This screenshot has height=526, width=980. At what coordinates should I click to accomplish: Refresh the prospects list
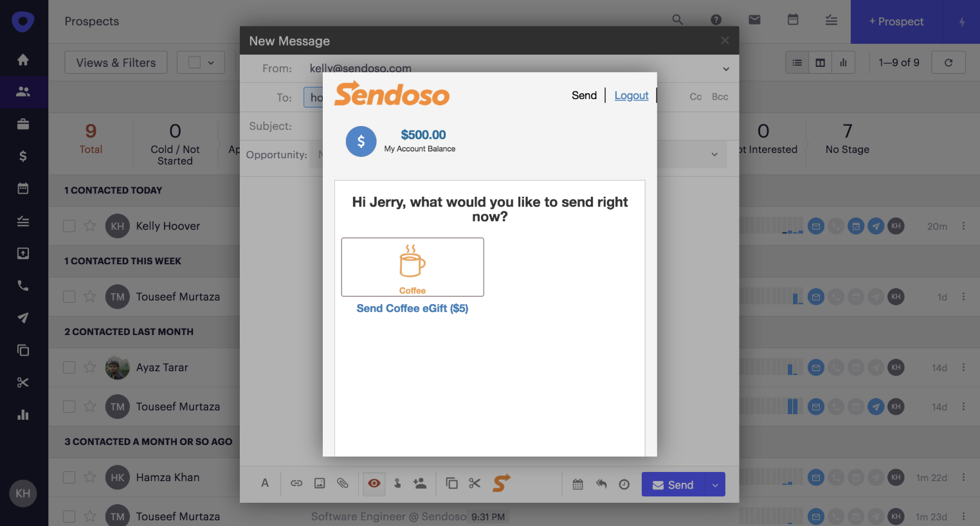[x=948, y=62]
